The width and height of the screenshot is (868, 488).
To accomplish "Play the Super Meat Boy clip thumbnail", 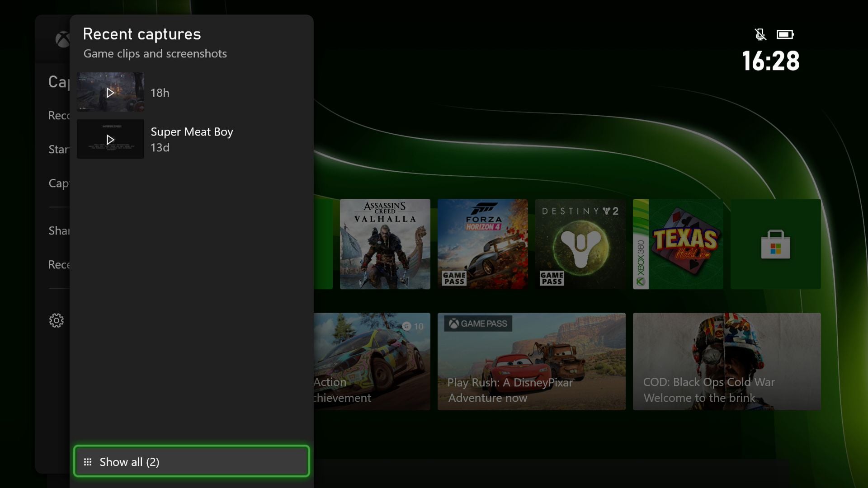I will click(x=110, y=139).
